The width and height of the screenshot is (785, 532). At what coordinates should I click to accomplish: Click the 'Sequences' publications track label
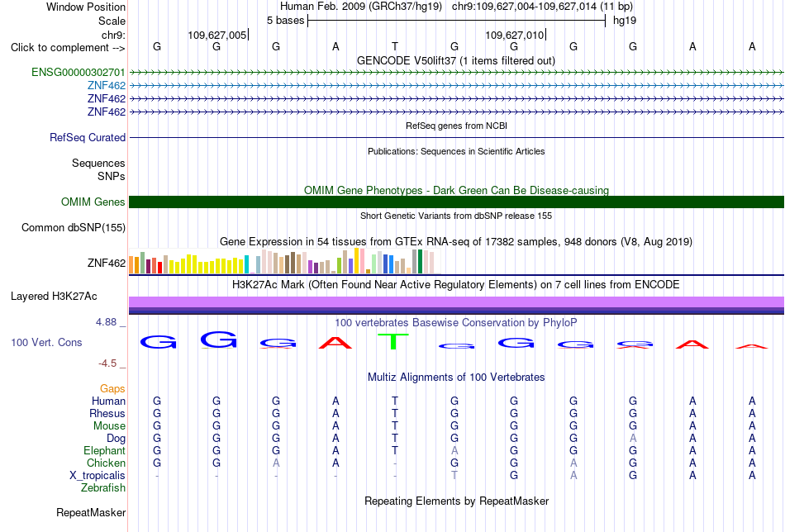pyautogui.click(x=98, y=164)
